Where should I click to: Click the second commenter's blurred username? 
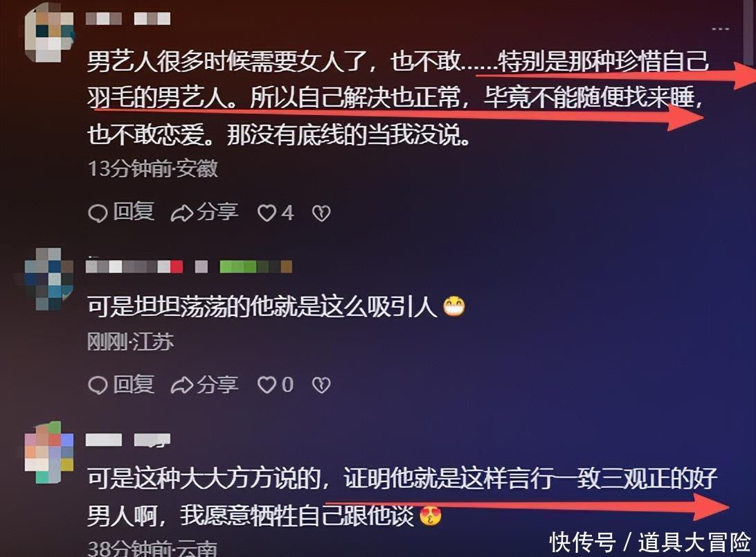(189, 267)
